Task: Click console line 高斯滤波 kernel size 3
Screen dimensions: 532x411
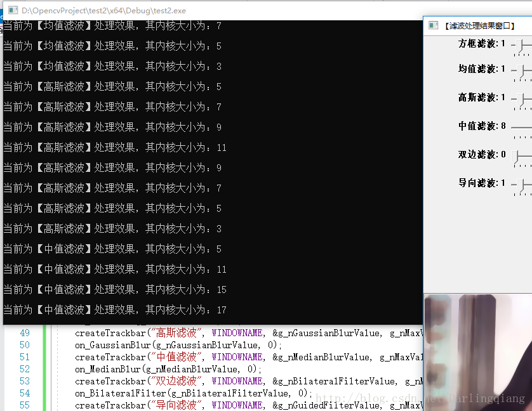Action: [112, 229]
